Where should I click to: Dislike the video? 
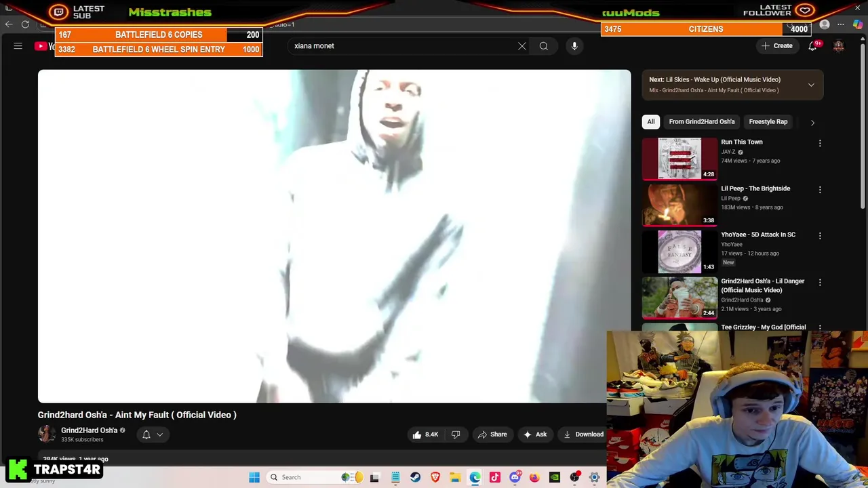[456, 434]
